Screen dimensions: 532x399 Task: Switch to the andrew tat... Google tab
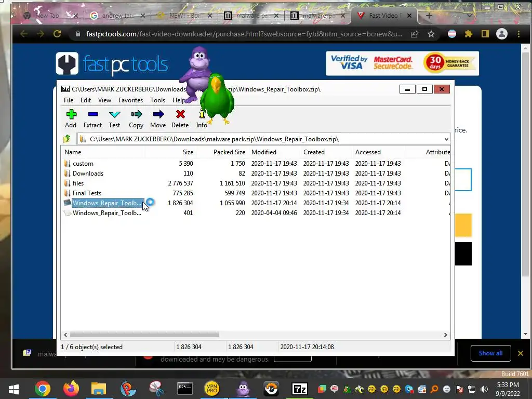117,15
